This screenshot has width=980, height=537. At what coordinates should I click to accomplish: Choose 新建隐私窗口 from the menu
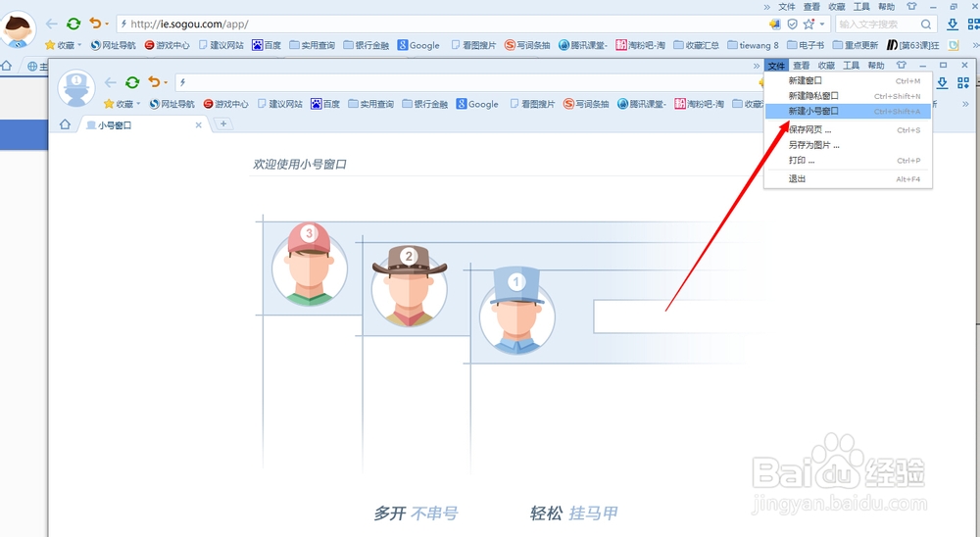pyautogui.click(x=848, y=96)
